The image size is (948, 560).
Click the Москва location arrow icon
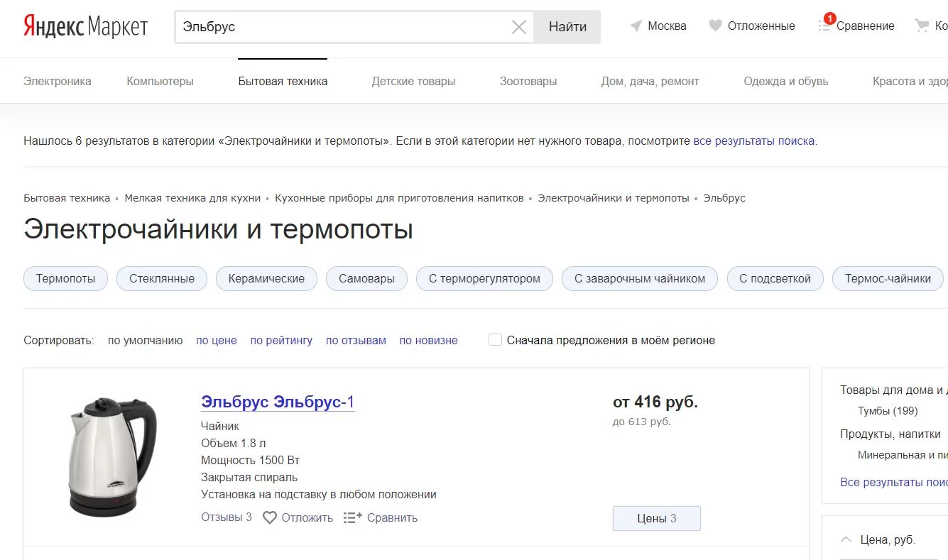pos(636,26)
